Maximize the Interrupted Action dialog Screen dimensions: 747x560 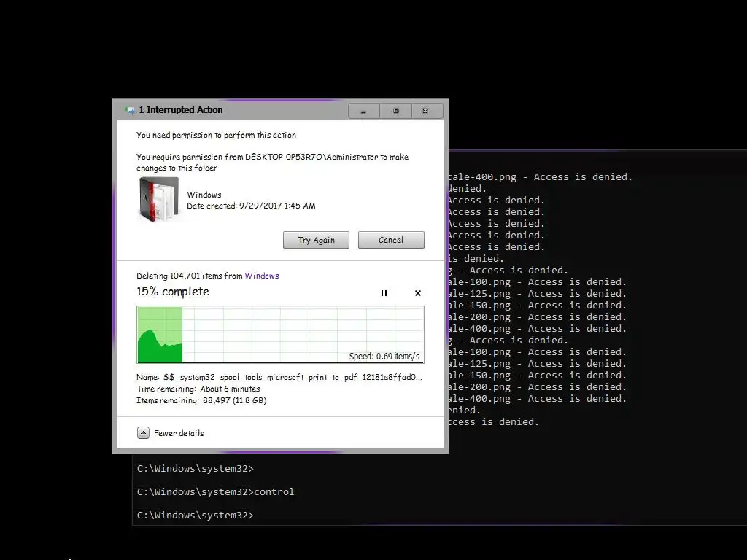(x=395, y=111)
